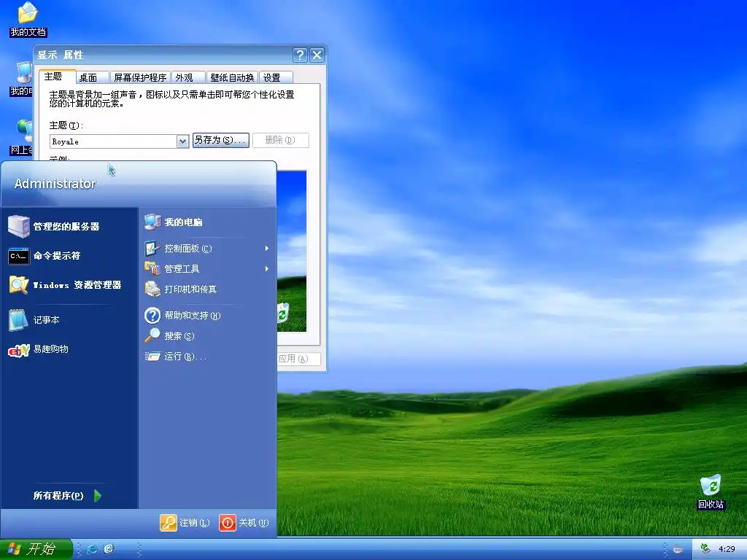747x560 pixels.
Task: Click the theme preview thumbnail image
Action: (x=292, y=251)
